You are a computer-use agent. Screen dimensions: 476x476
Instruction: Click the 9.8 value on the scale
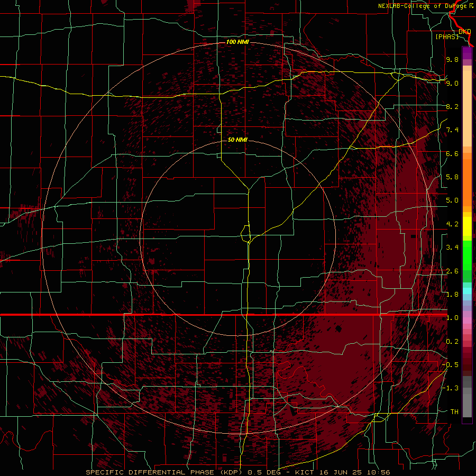[452, 59]
